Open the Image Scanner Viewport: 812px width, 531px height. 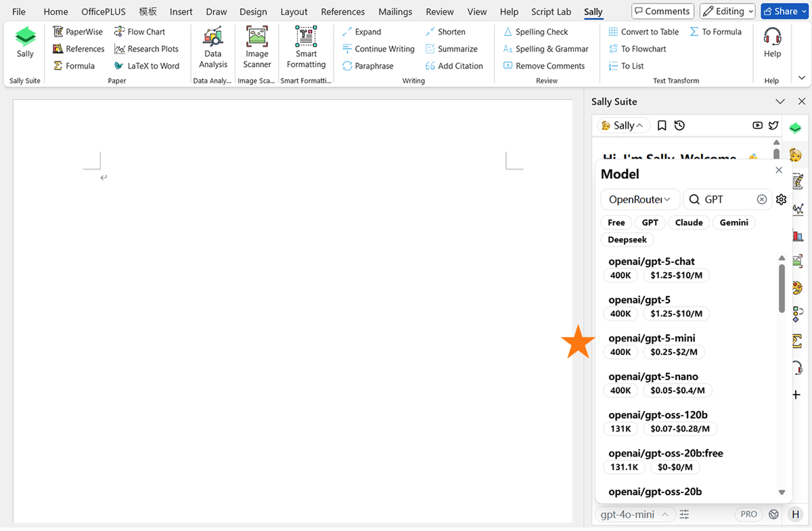(257, 47)
